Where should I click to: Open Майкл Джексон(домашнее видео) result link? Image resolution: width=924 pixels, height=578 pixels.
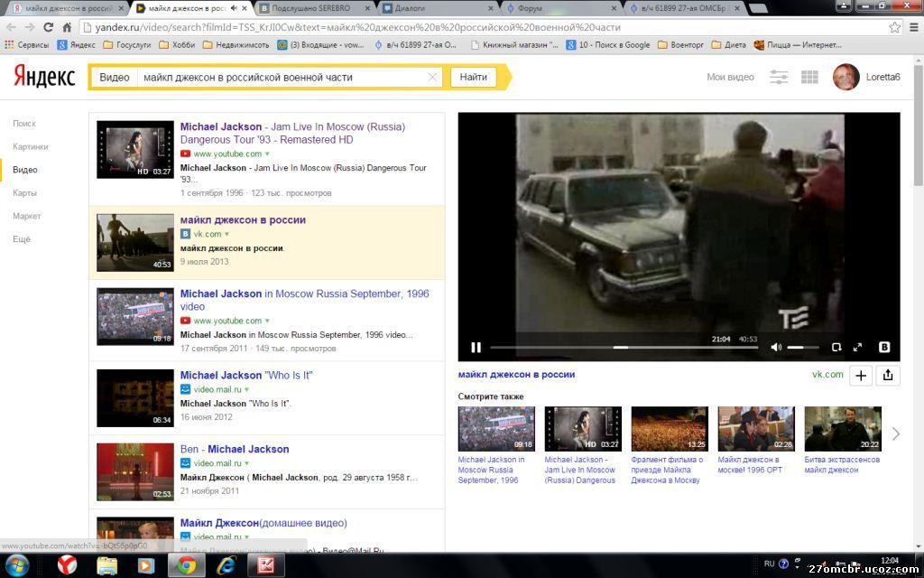(263, 523)
